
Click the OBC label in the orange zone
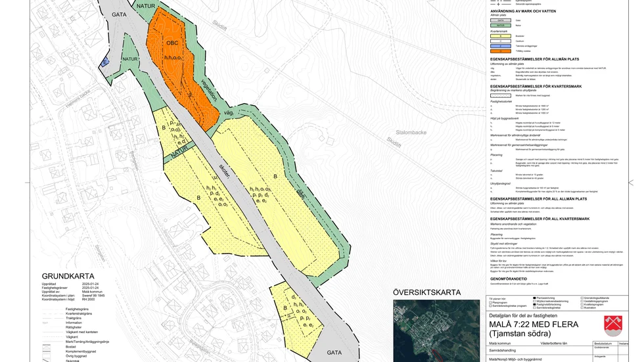point(172,43)
